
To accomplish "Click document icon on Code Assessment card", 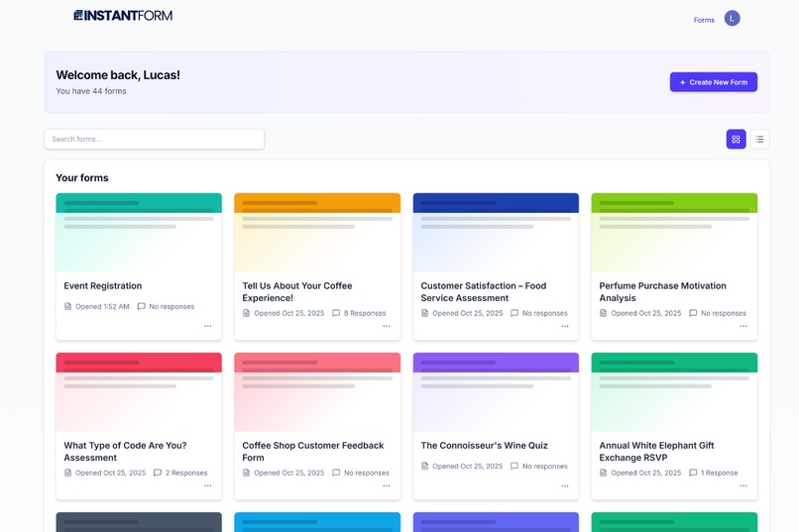I will [67, 473].
